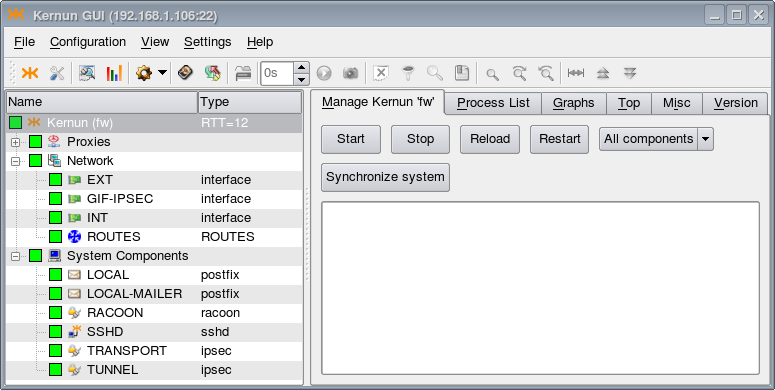Click the network map with arrow icon

pos(213,73)
